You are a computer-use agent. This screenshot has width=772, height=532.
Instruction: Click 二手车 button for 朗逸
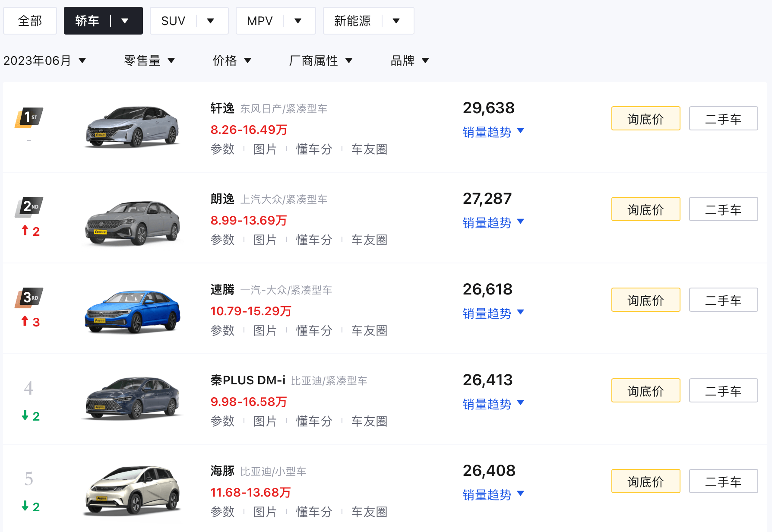(723, 209)
